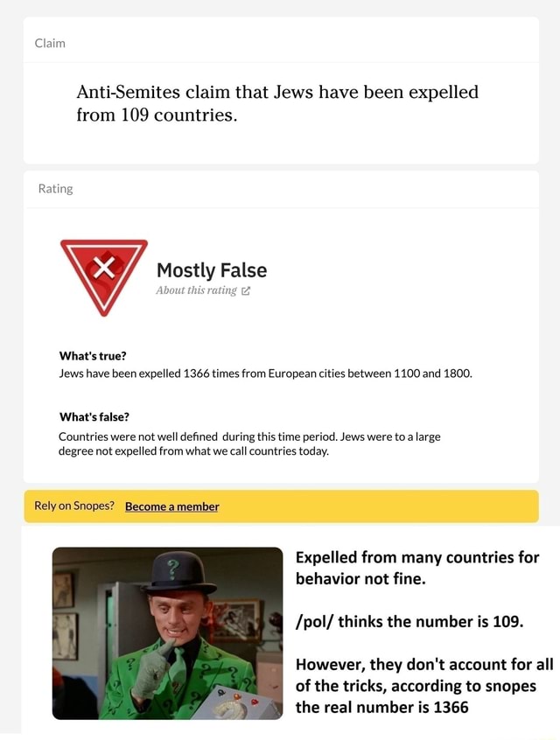Click the first bold caption paragraph beside the image
Image resolution: width=560 pixels, height=740 pixels.
point(417,568)
